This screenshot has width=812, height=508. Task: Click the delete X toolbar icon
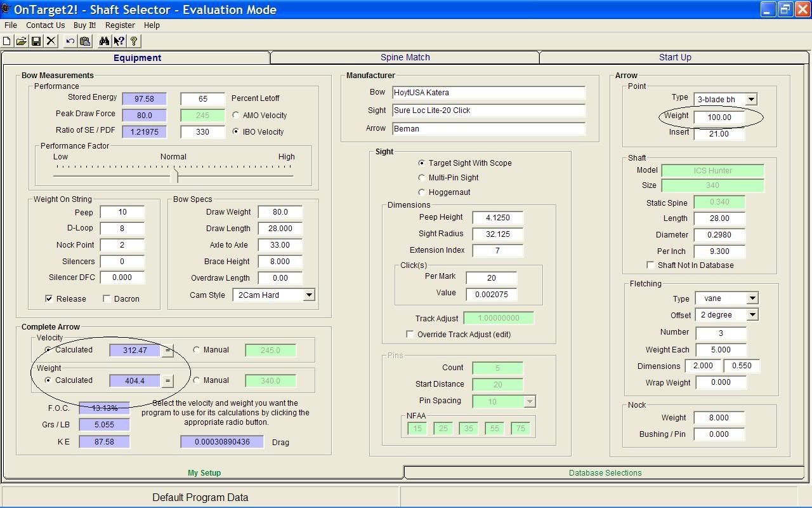(x=51, y=41)
